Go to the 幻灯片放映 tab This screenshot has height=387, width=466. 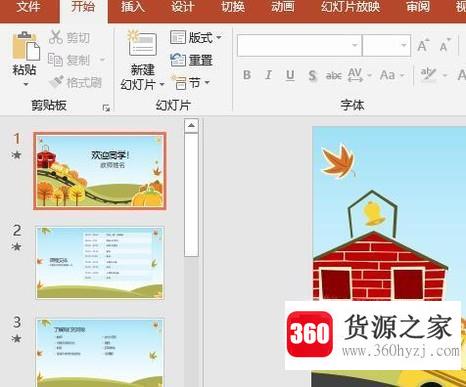[350, 7]
